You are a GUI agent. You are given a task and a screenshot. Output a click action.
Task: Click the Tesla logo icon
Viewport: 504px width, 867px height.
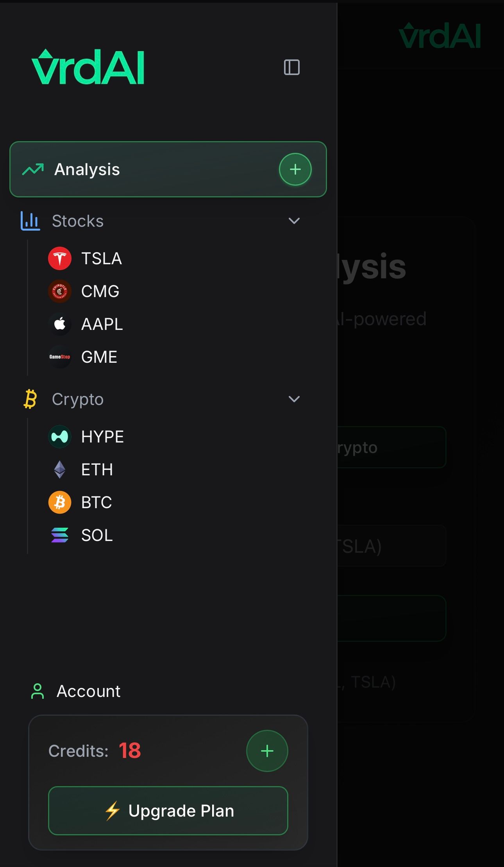point(60,258)
